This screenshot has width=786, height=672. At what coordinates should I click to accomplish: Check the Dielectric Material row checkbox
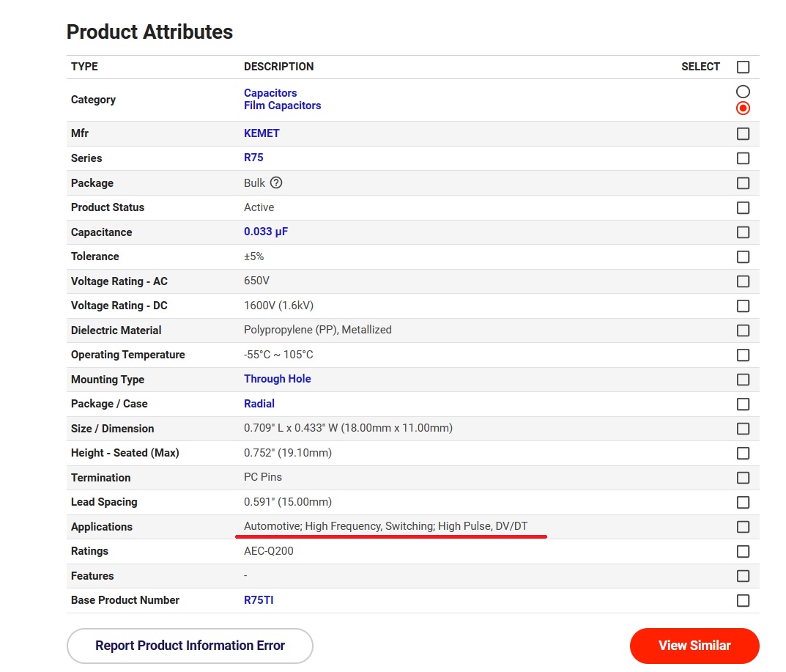743,331
